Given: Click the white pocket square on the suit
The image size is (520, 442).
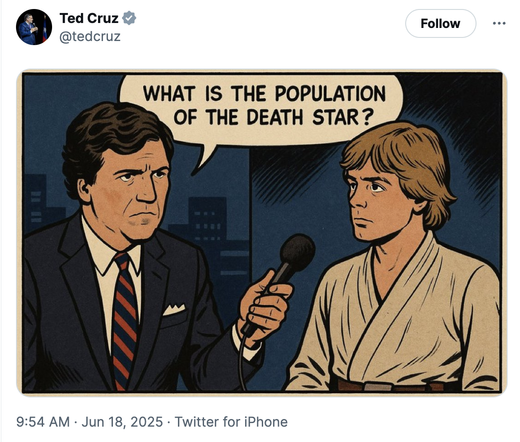Looking at the screenshot, I should click(x=174, y=310).
